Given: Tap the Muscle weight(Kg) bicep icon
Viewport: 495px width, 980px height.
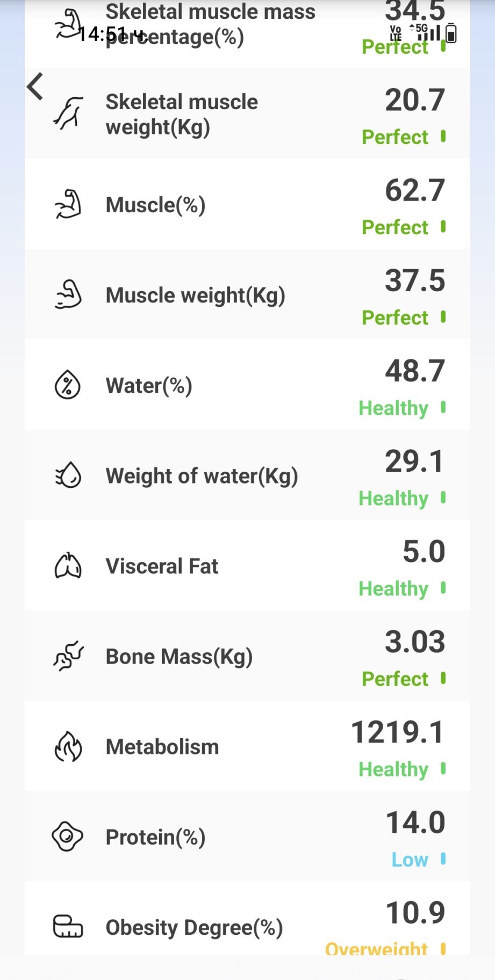Looking at the screenshot, I should 68,295.
